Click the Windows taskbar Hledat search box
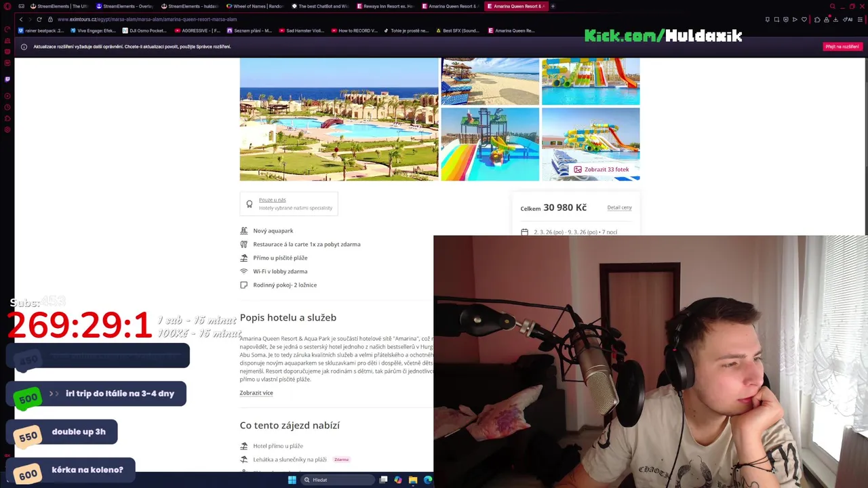Image resolution: width=868 pixels, height=488 pixels. coord(337,480)
